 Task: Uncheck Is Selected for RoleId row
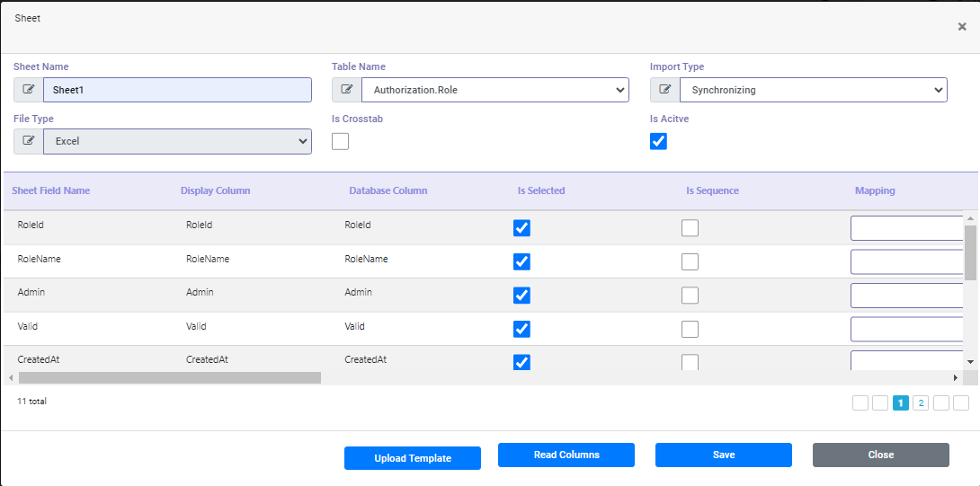[x=521, y=228]
